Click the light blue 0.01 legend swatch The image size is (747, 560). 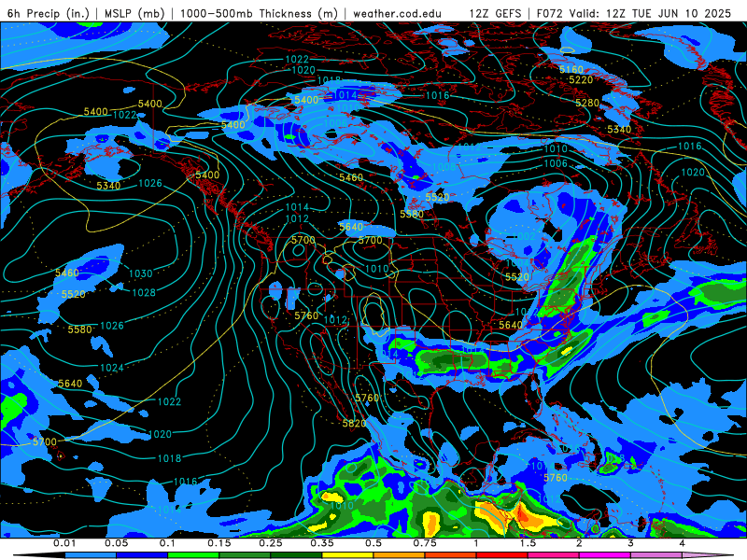click(x=90, y=555)
